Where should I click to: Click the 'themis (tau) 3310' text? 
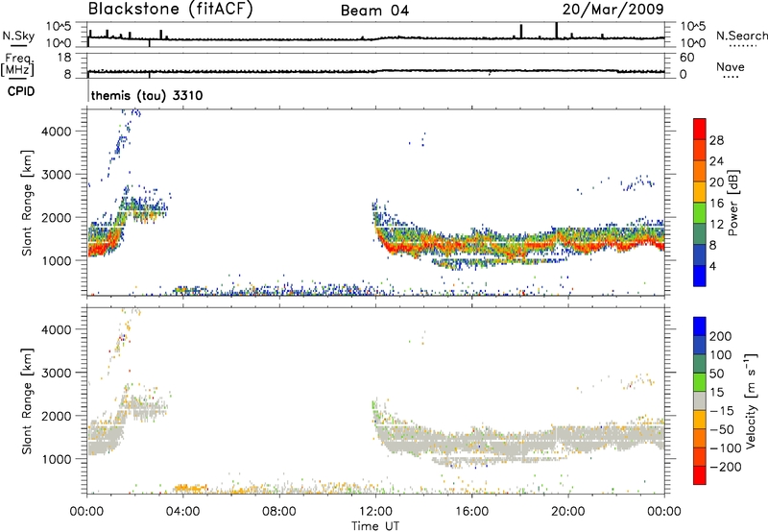pyautogui.click(x=147, y=95)
